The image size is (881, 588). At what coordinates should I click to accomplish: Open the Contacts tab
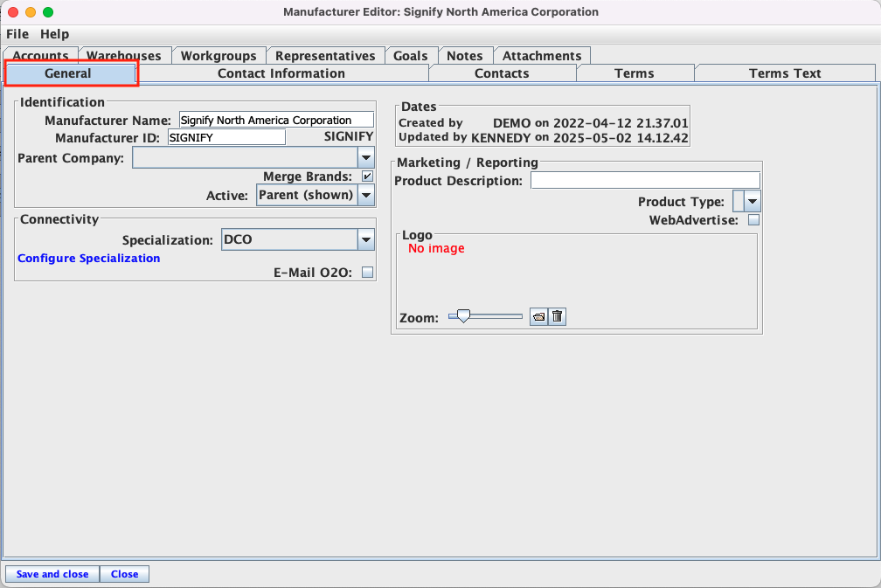[502, 73]
